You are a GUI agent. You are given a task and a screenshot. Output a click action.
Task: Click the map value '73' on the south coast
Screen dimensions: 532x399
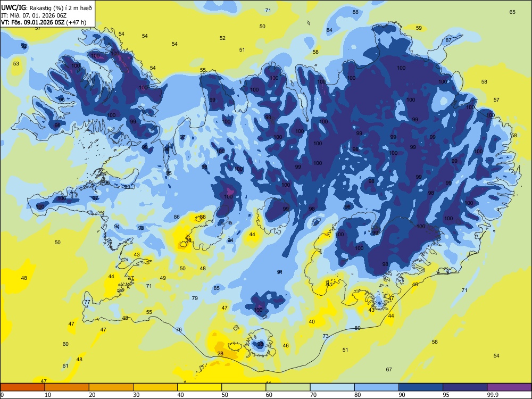click(326, 336)
